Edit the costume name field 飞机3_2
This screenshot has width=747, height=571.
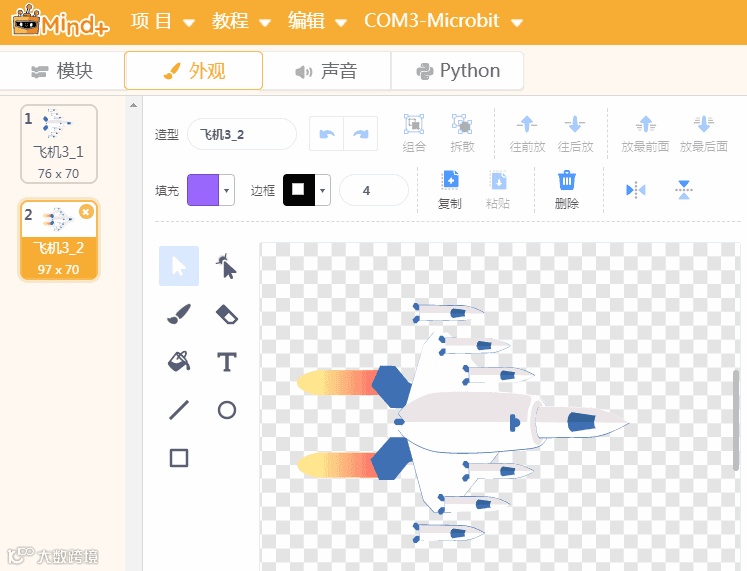click(x=242, y=134)
